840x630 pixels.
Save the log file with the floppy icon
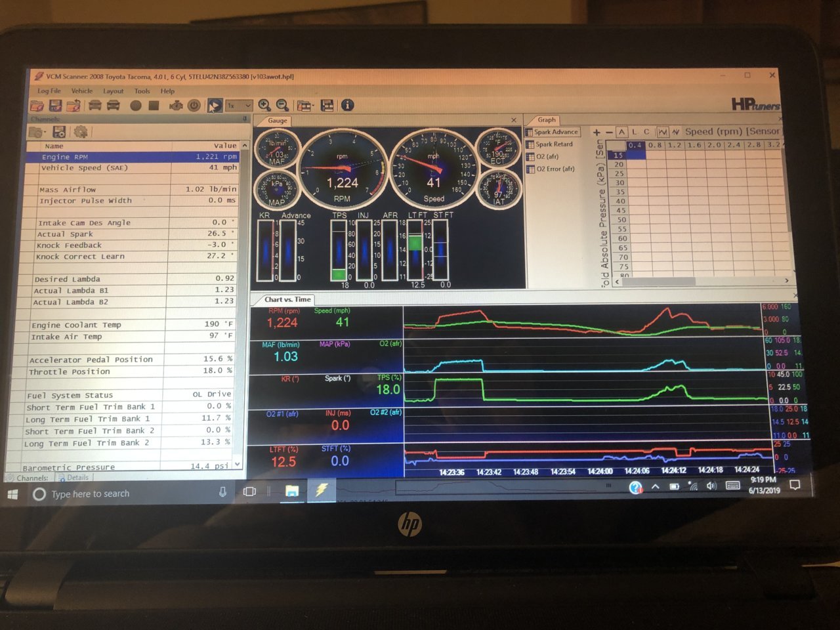pos(55,105)
